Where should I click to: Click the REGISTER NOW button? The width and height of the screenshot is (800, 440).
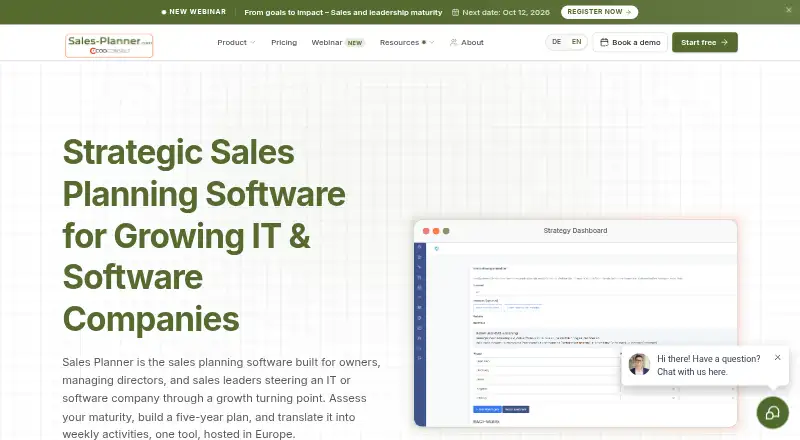click(x=599, y=12)
